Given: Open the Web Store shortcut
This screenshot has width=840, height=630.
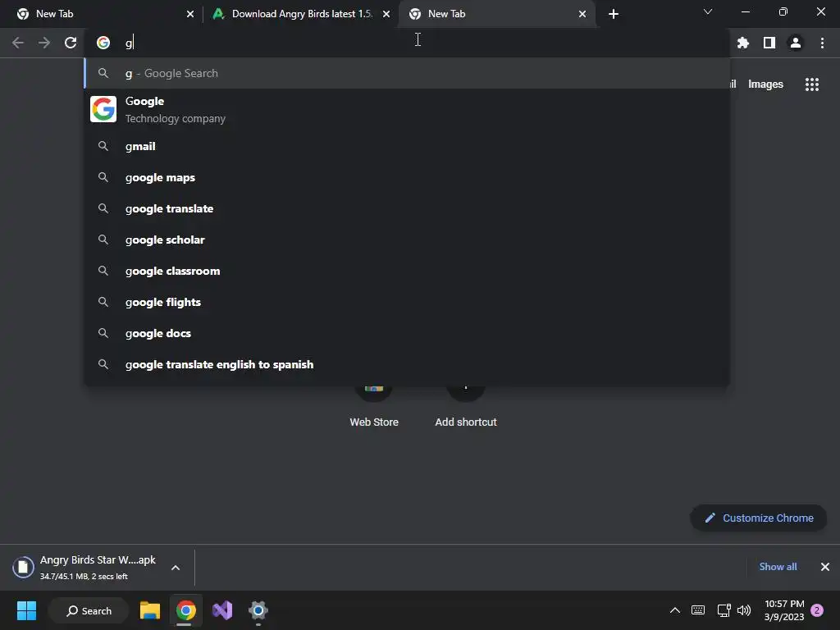Looking at the screenshot, I should tap(374, 407).
